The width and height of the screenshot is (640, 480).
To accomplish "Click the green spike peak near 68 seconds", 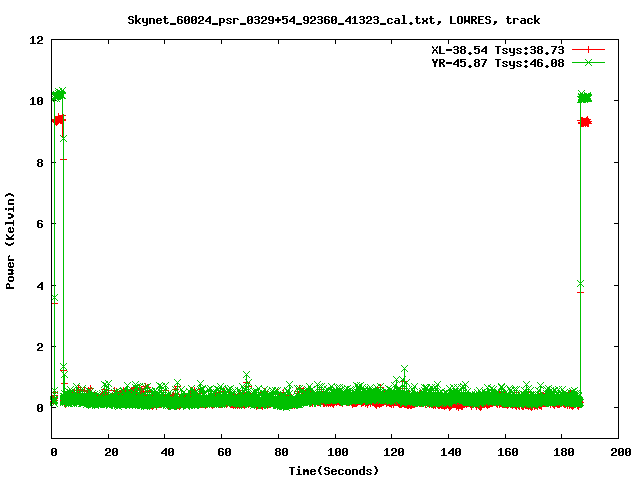I will [247, 375].
